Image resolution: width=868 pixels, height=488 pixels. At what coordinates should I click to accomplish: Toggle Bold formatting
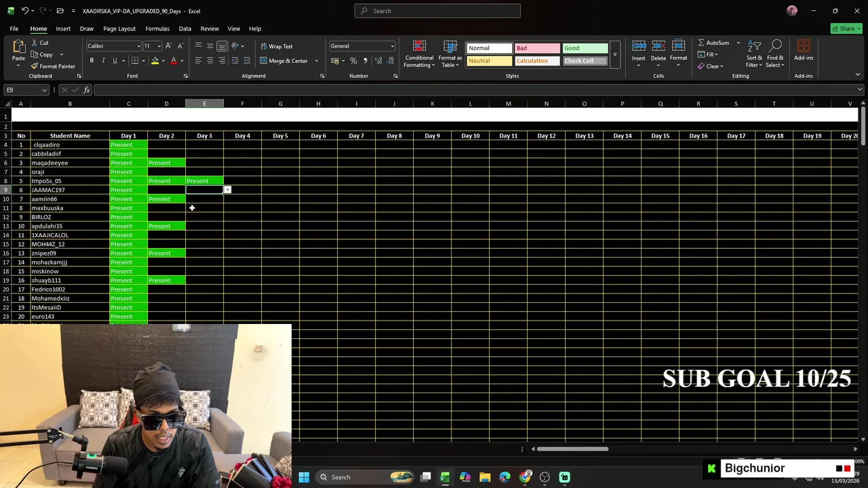[92, 60]
